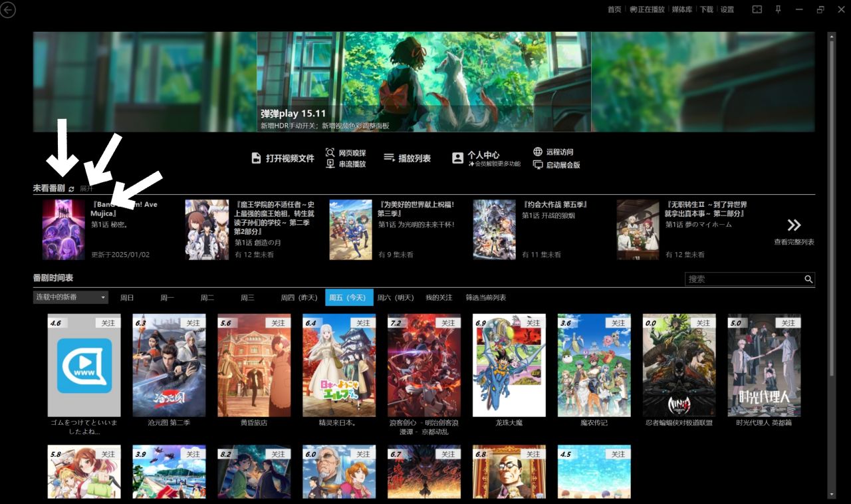Select the 周三 (Wednesday) schedule tab
Viewport: 851px width, 504px height.
point(247,297)
